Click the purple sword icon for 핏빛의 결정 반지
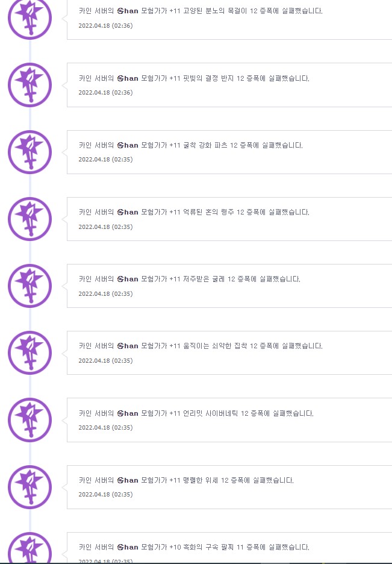392x564 pixels. pos(30,85)
